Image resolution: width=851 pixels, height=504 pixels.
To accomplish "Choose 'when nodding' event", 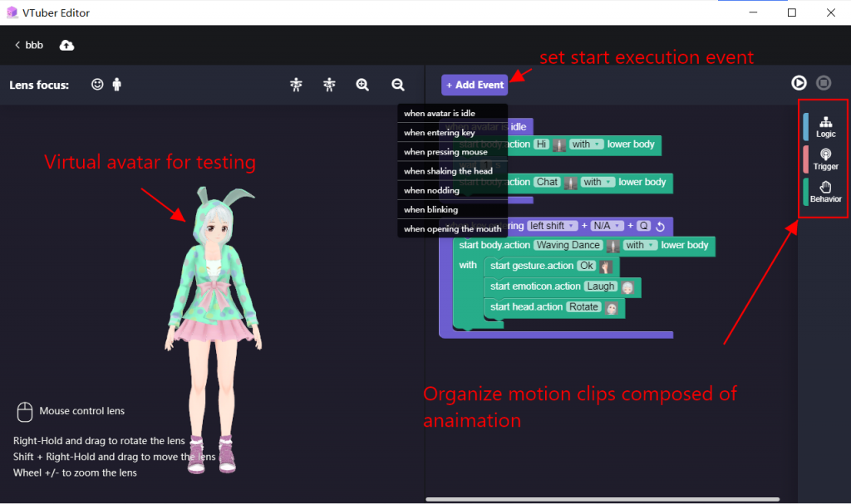I will 453,190.
